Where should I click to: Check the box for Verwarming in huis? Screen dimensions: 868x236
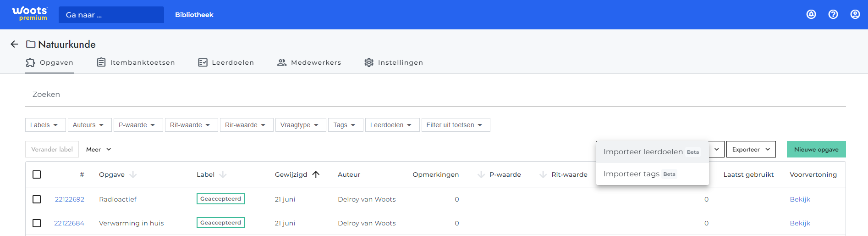tap(37, 223)
